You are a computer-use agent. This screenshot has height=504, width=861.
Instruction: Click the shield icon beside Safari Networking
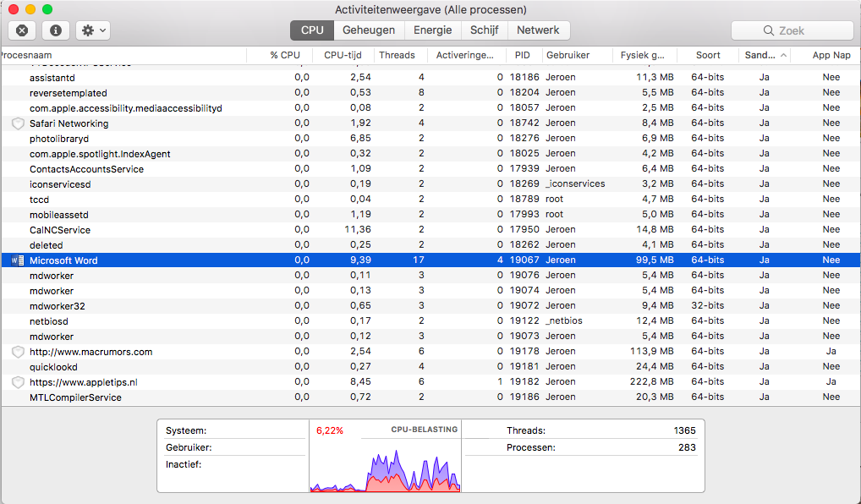coord(18,123)
